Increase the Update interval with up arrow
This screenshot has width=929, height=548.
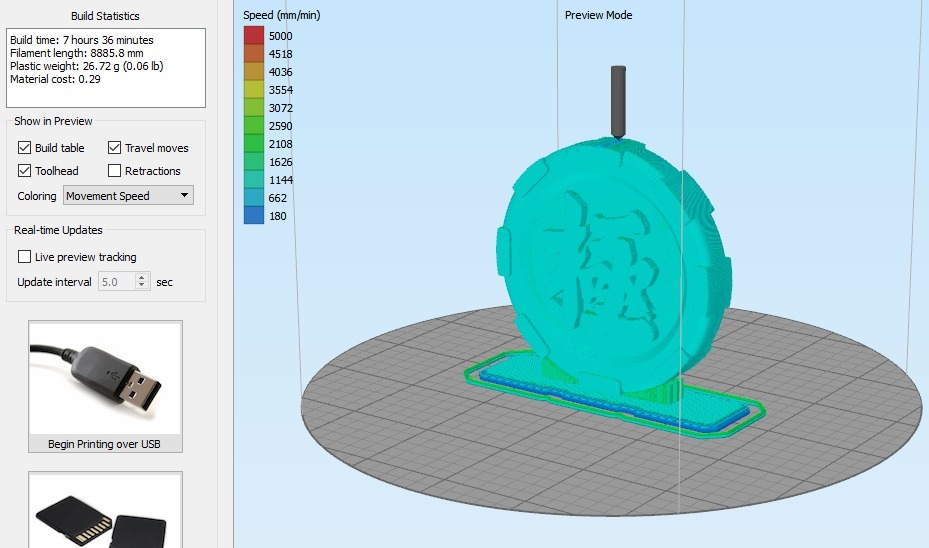142,277
